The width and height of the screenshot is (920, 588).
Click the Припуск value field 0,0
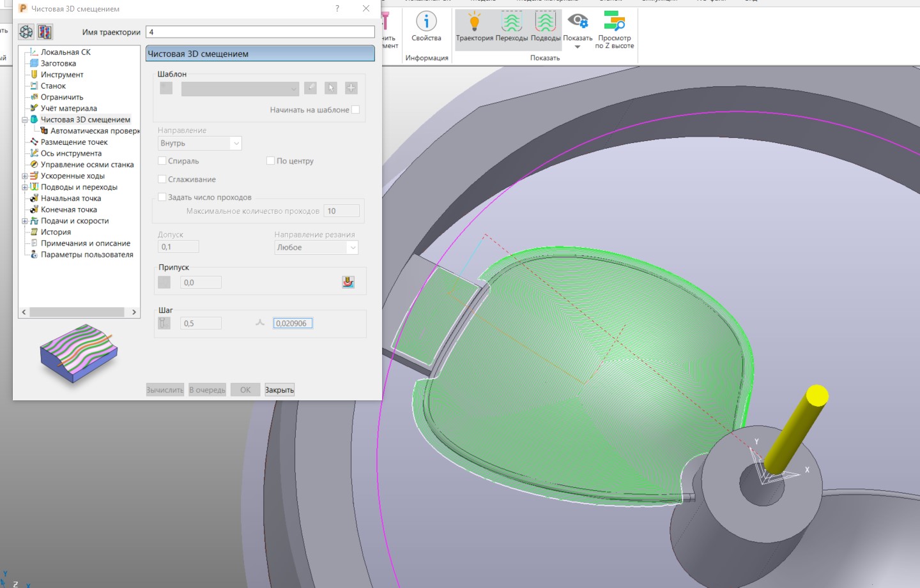click(201, 282)
